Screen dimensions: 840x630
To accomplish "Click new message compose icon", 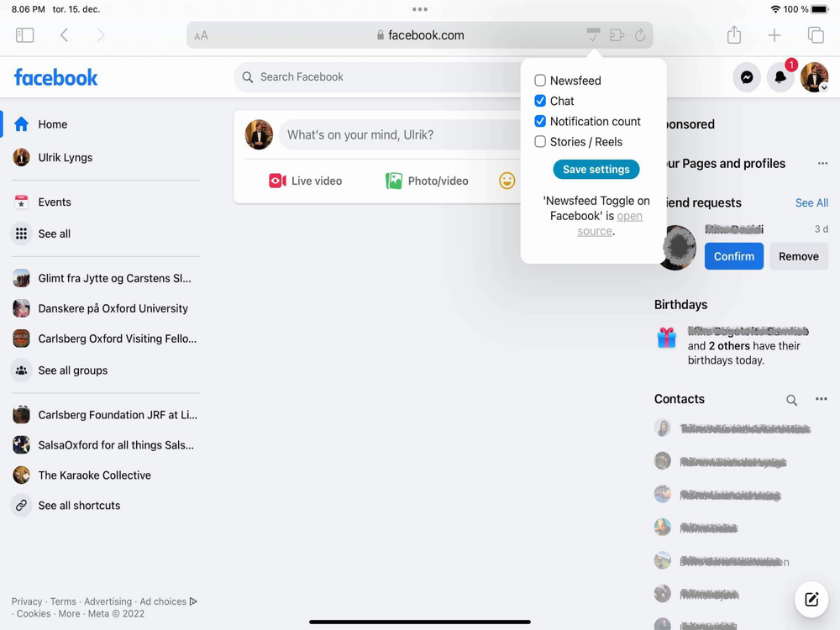I will pyautogui.click(x=811, y=599).
